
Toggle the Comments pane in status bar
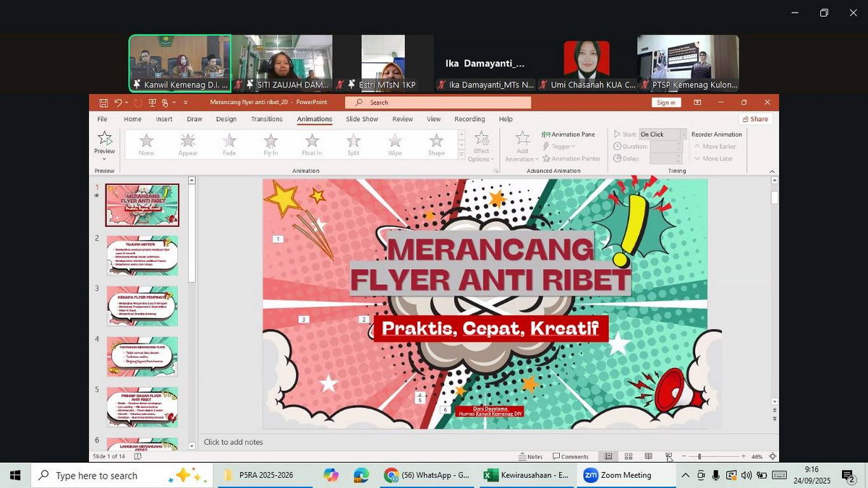(x=571, y=456)
